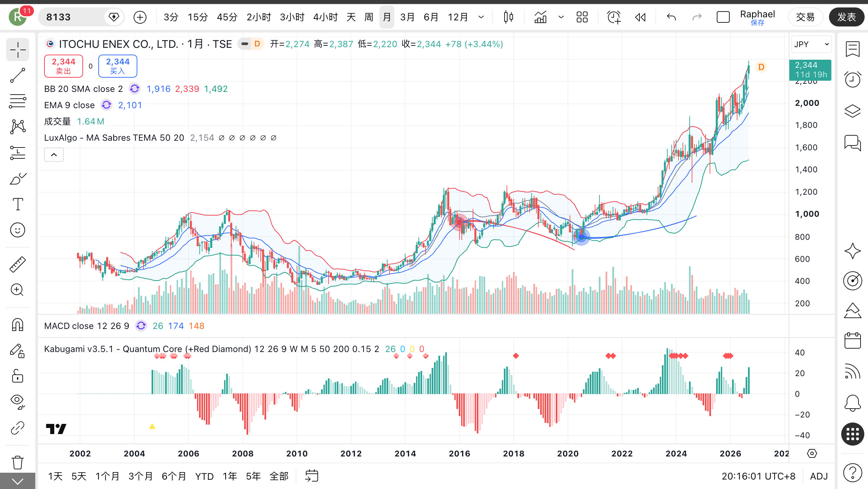Toggle lock all drawing tools
The height and width of the screenshot is (489, 868).
pyautogui.click(x=18, y=376)
